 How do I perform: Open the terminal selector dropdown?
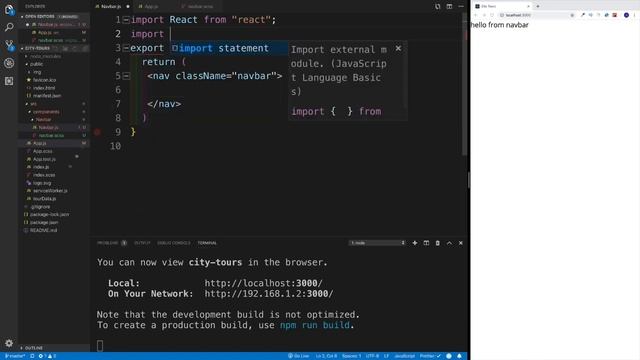[377, 243]
